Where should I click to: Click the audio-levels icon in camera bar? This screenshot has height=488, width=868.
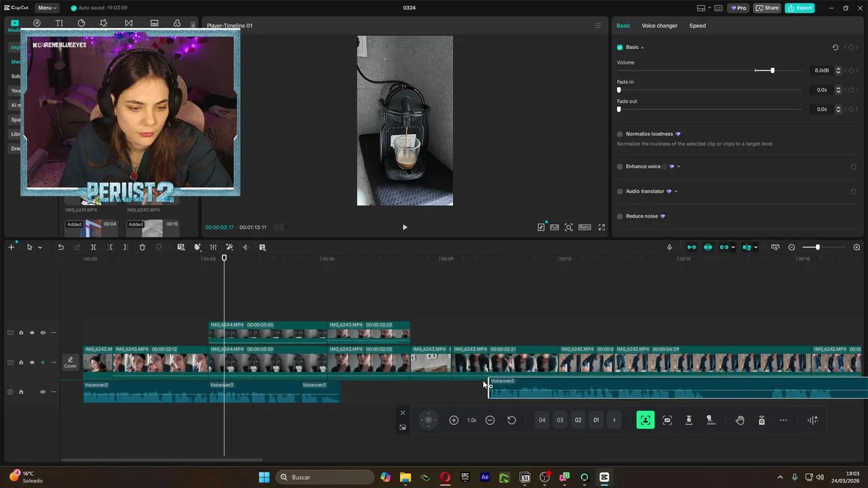(x=812, y=420)
